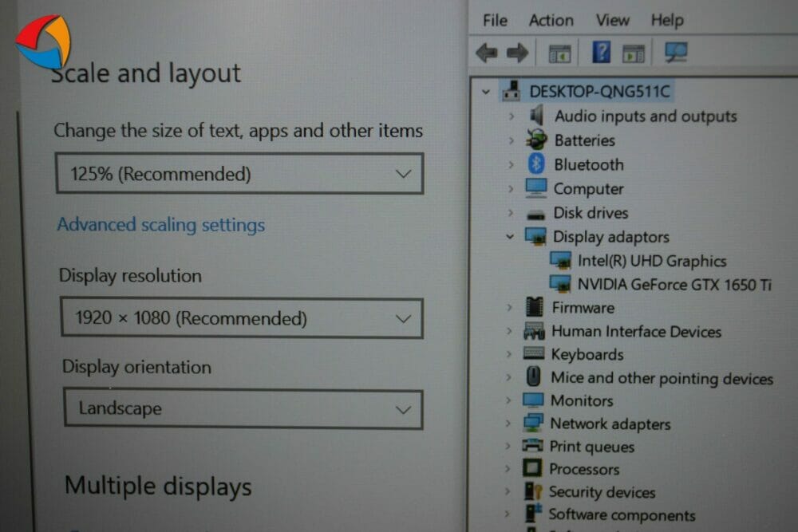798x532 pixels.
Task: Select the Human Interface Devices label
Action: point(636,332)
